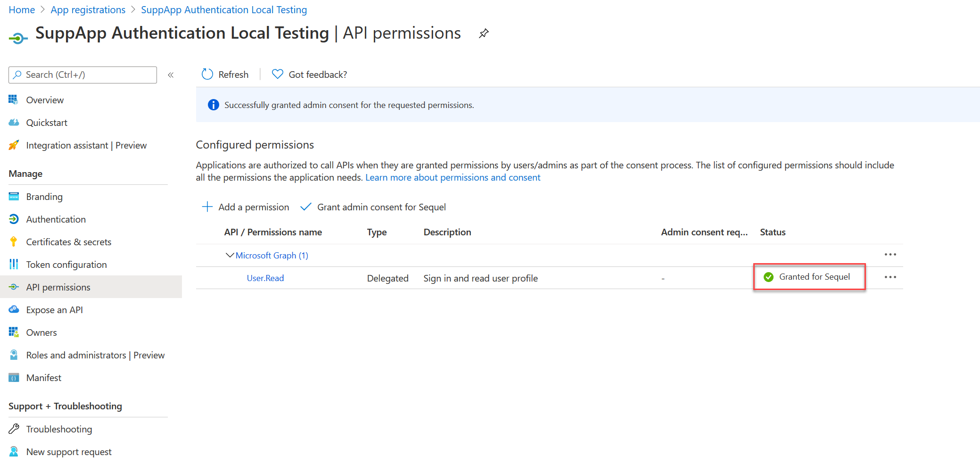Screen dimensions: 980x473
Task: Click the New support request person icon
Action: tap(14, 451)
